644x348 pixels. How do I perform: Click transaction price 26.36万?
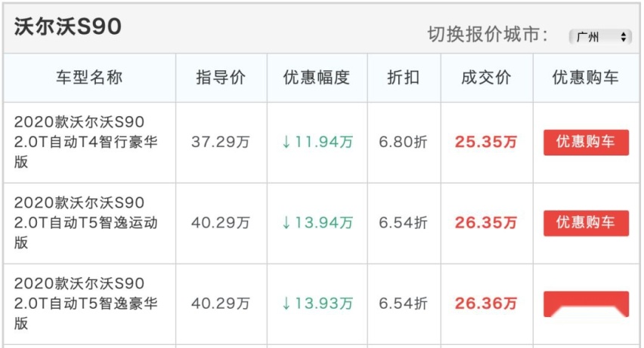click(486, 303)
